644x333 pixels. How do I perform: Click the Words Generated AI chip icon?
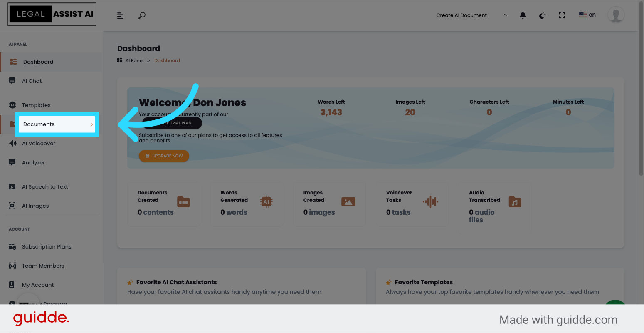pyautogui.click(x=266, y=202)
